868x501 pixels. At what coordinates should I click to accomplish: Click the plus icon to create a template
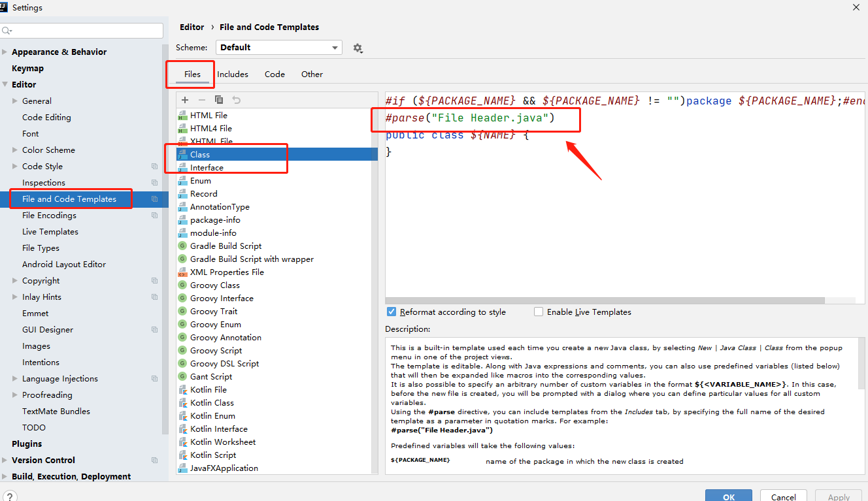[x=185, y=100]
